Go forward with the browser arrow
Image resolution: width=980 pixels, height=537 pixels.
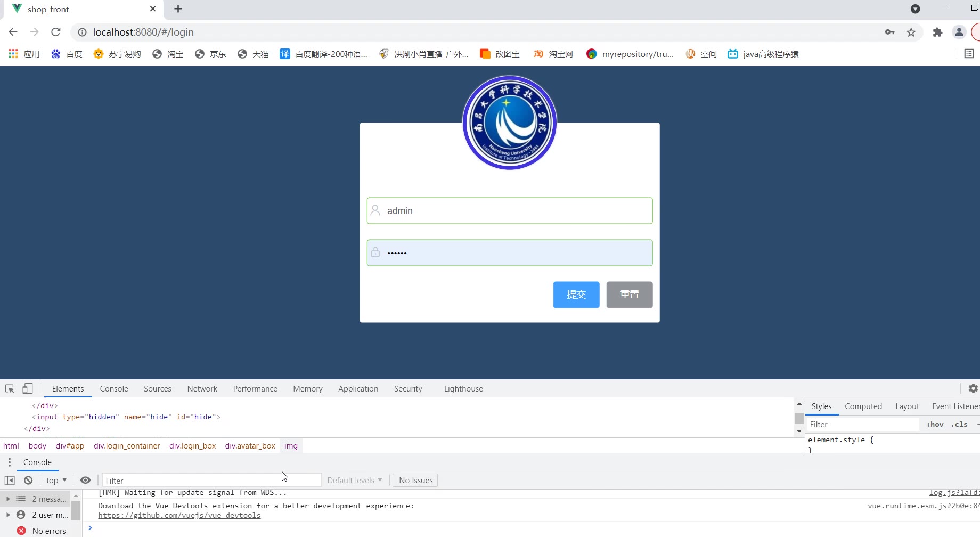[x=35, y=32]
